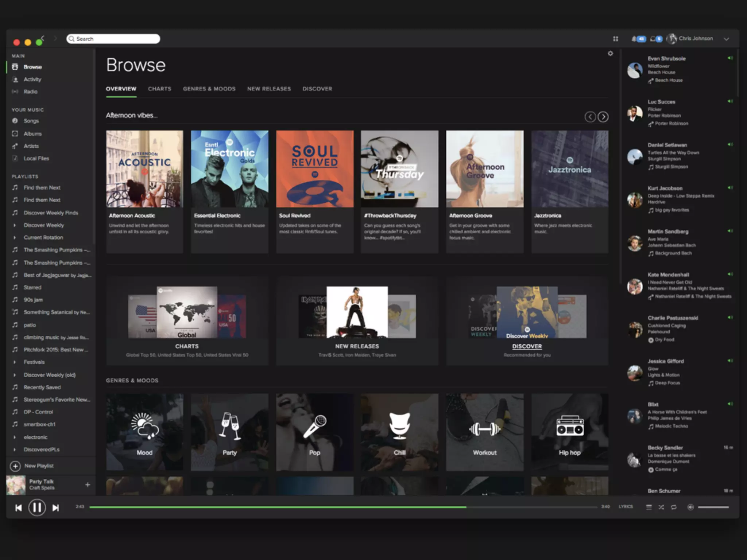This screenshot has width=747, height=560.
Task: Adjust the volume slider
Action: click(x=713, y=507)
